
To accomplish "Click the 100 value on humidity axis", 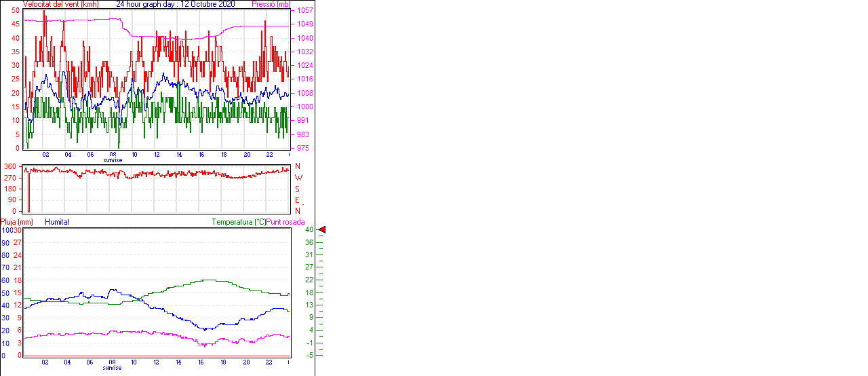I will [x=7, y=230].
